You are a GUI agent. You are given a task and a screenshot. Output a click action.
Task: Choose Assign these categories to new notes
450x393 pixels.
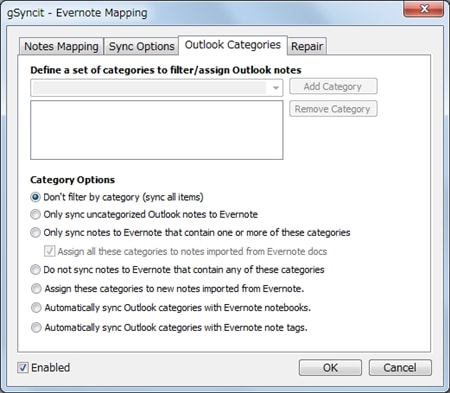(36, 289)
